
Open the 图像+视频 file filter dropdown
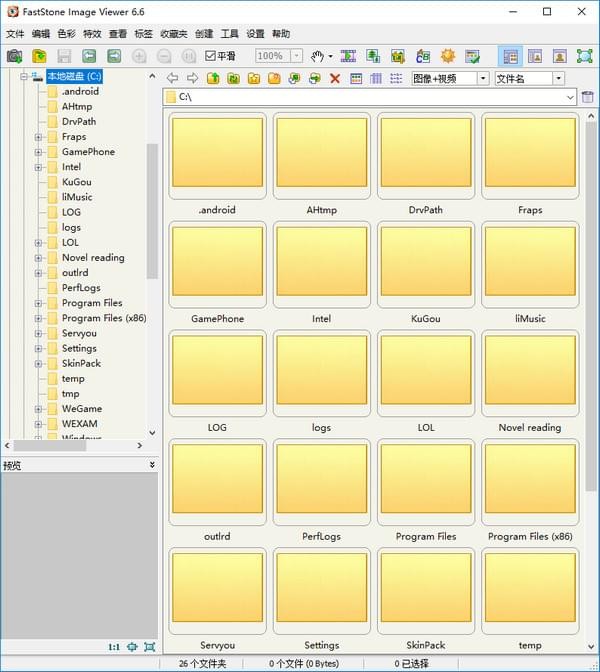click(x=483, y=78)
